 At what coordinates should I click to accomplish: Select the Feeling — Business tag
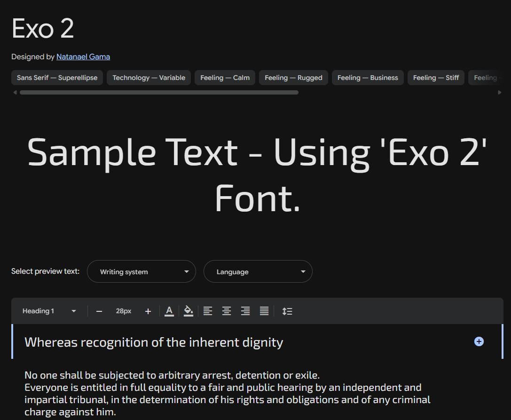368,78
